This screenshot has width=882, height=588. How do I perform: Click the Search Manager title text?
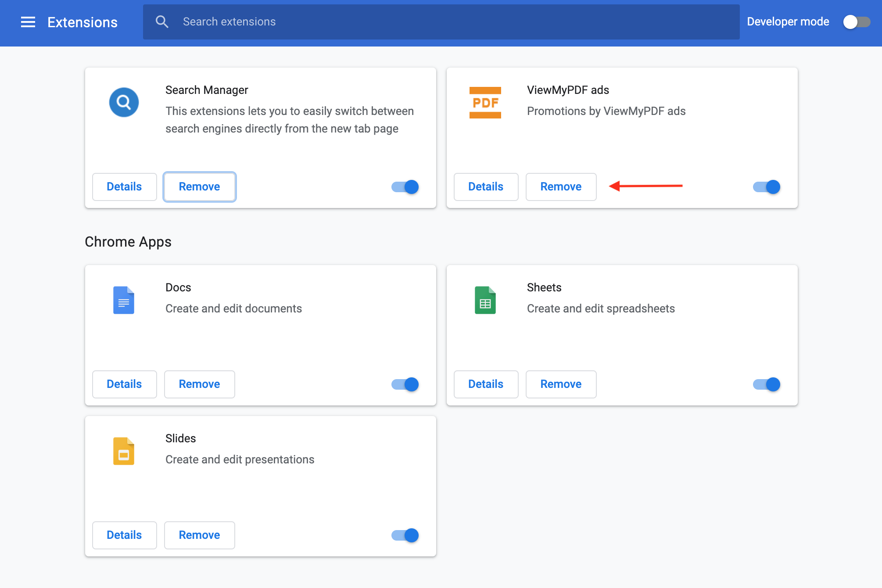coord(207,90)
